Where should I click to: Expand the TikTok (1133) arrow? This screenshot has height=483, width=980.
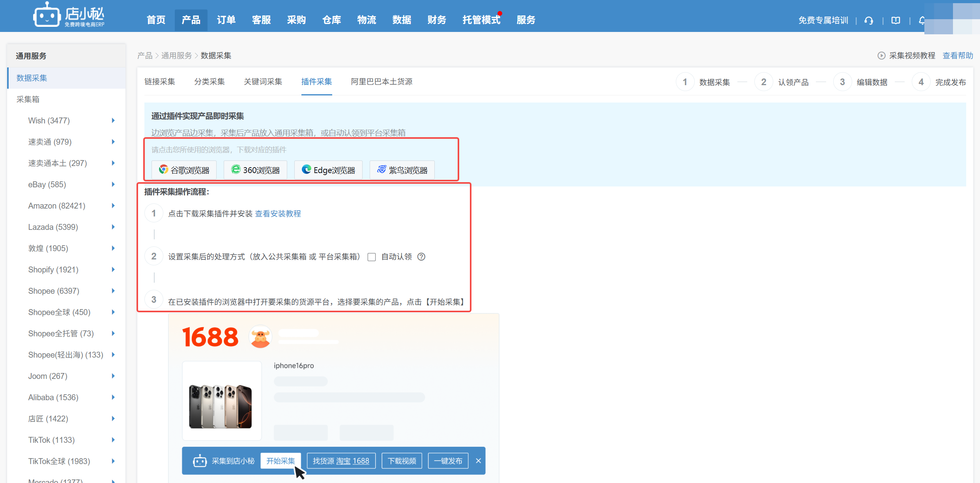point(113,440)
